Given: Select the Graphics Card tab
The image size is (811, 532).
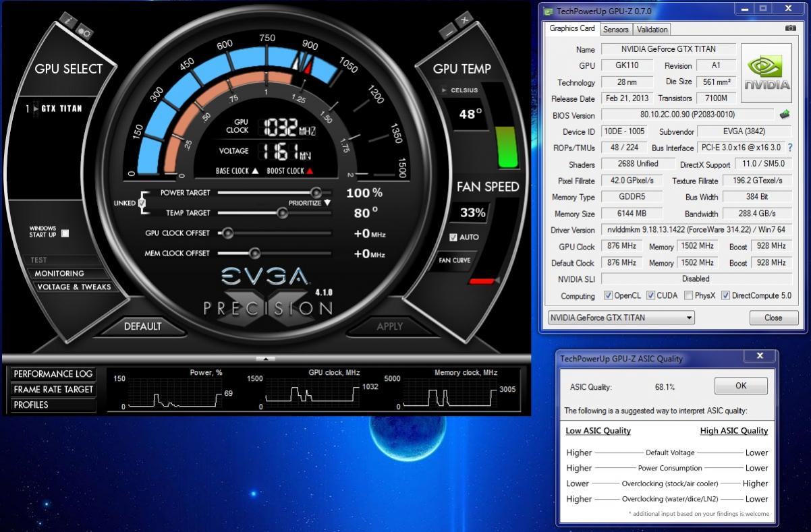Looking at the screenshot, I should coord(572,28).
